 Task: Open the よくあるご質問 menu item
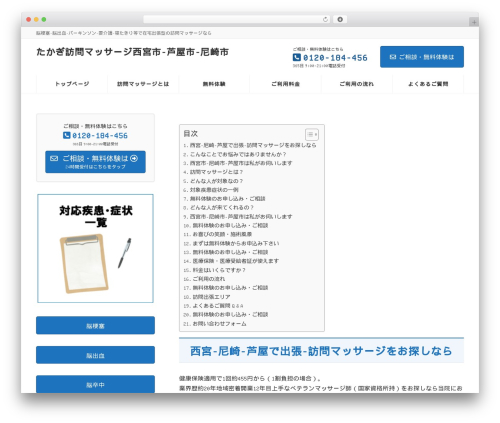coord(428,84)
